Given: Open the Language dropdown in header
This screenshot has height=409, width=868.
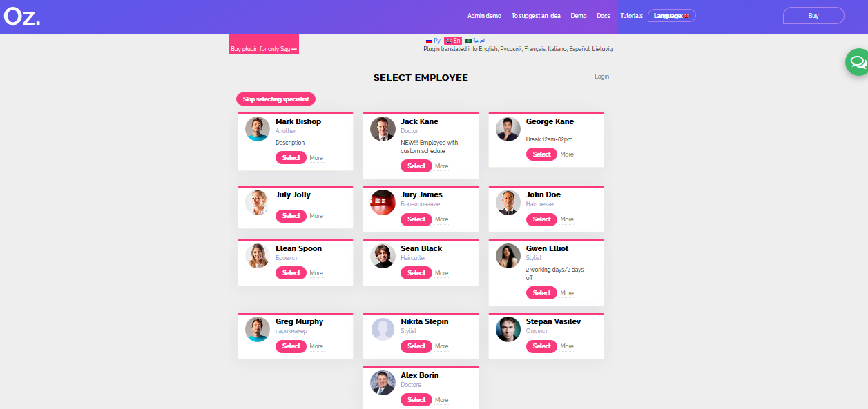Looking at the screenshot, I should click(x=672, y=15).
